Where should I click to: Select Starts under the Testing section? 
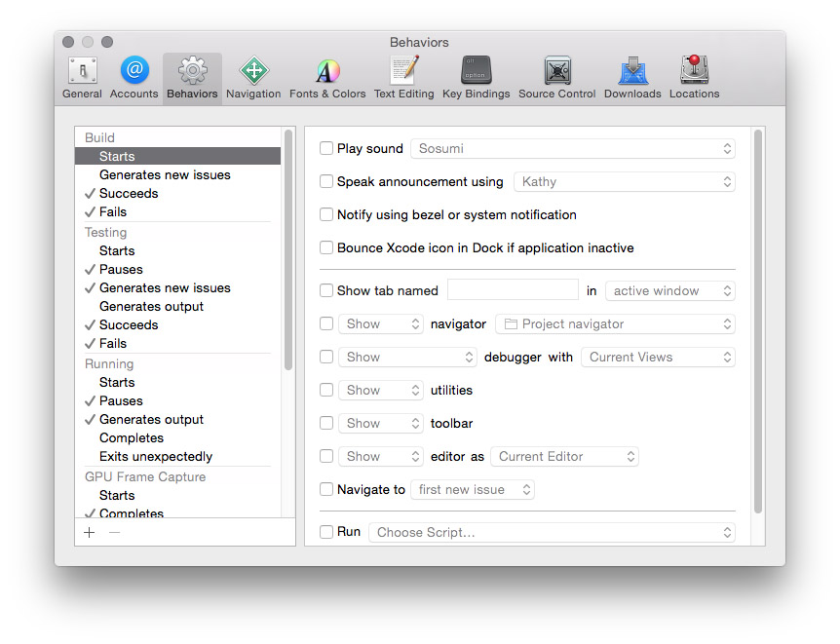pos(178,250)
